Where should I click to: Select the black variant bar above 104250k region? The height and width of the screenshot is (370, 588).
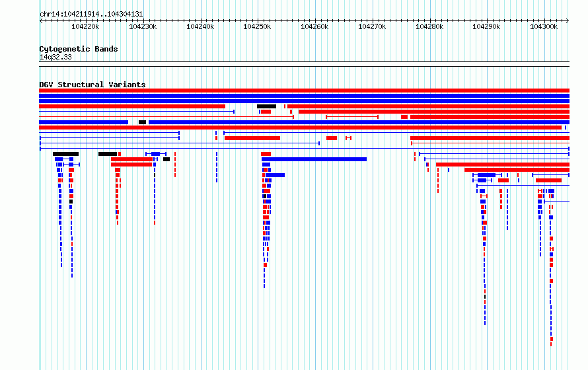[267, 106]
